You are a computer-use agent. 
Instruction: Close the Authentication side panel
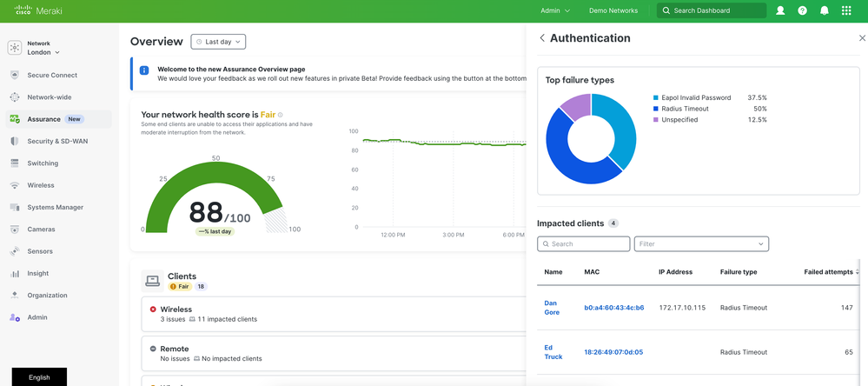[x=861, y=38]
